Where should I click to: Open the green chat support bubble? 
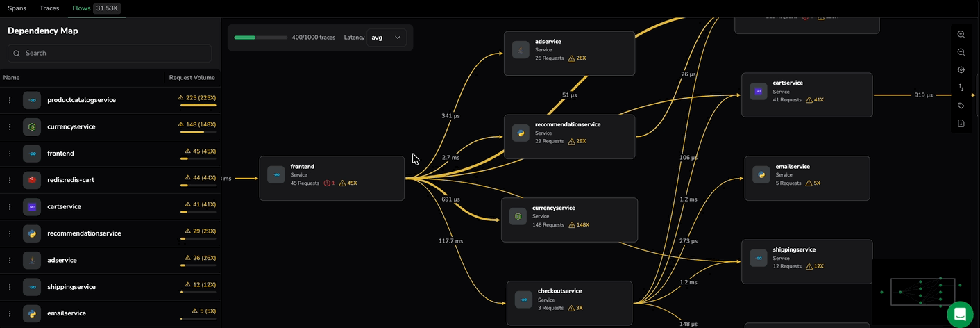tap(960, 314)
